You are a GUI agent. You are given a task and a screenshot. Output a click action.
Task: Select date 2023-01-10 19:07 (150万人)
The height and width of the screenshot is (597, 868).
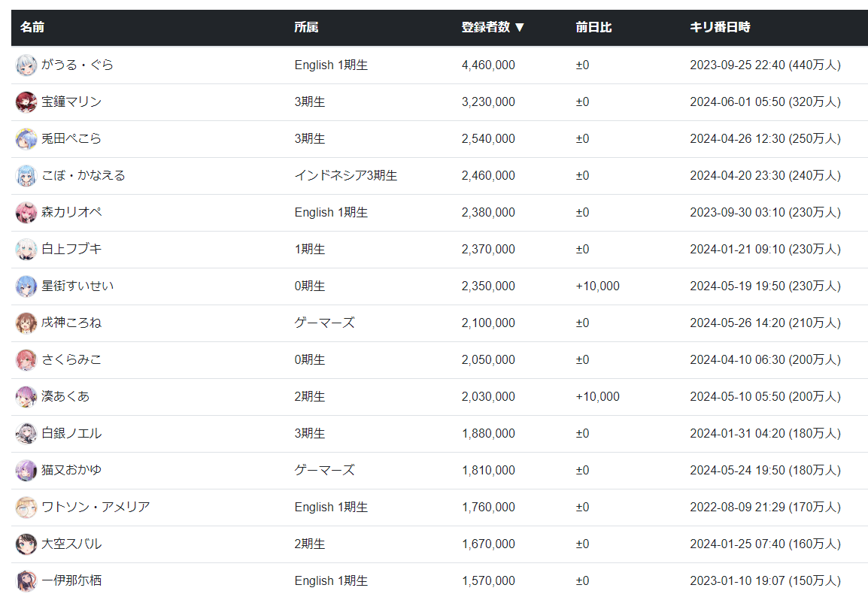pyautogui.click(x=765, y=580)
